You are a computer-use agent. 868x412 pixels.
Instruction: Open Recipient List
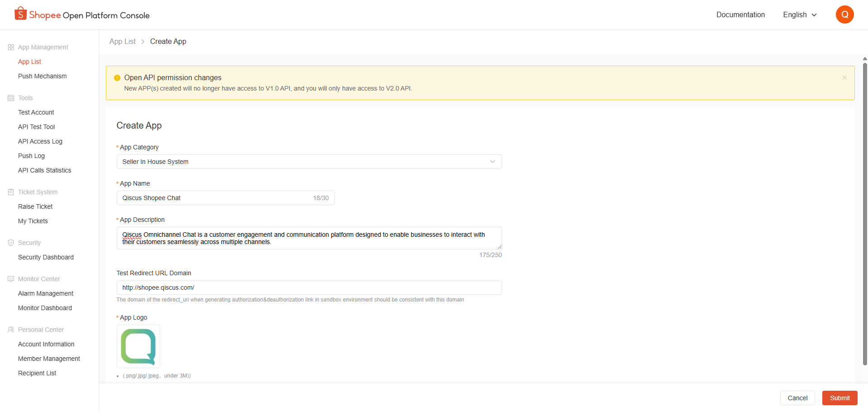37,373
